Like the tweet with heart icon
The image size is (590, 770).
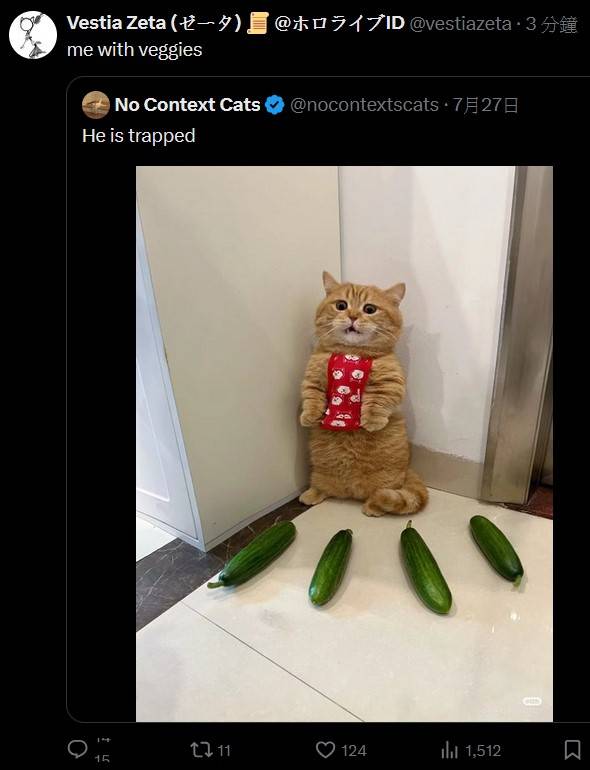pos(325,750)
